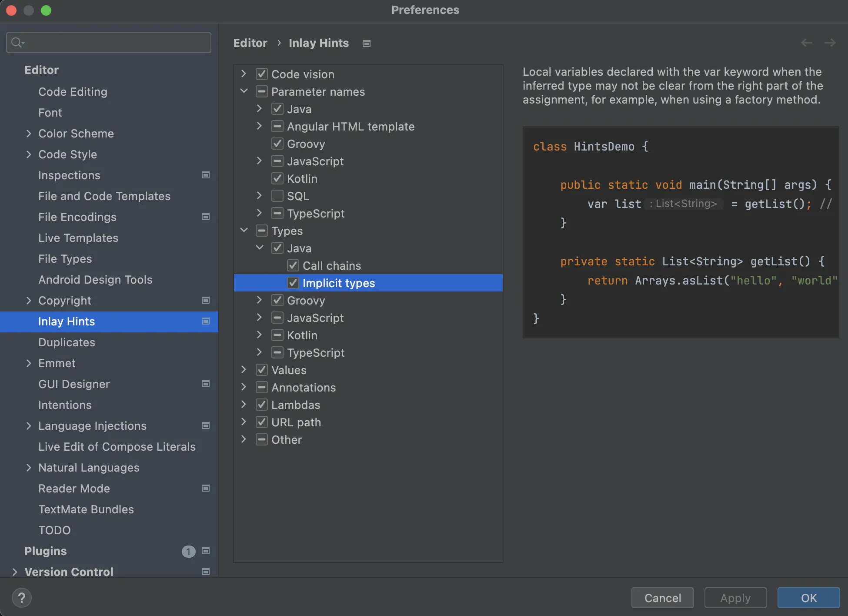Click the help question mark icon
This screenshot has width=848, height=616.
pyautogui.click(x=21, y=598)
